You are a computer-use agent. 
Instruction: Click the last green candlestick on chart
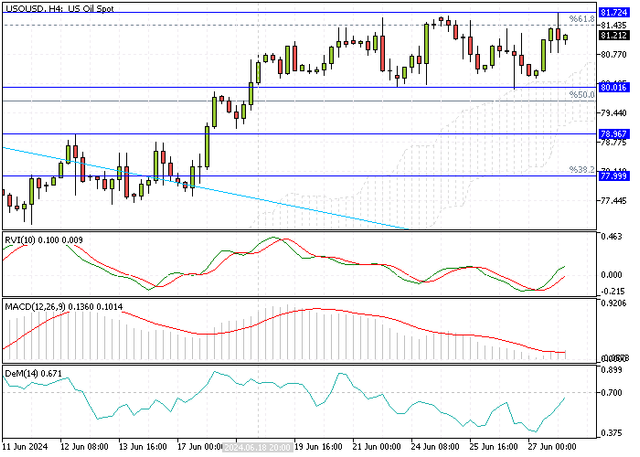(565, 38)
